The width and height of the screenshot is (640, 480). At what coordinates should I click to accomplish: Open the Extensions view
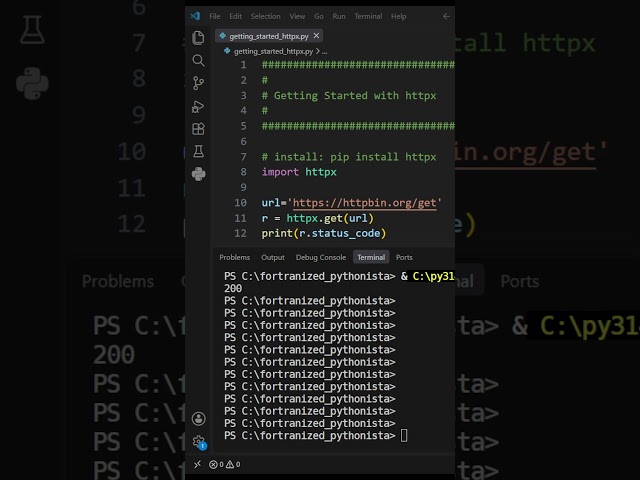pyautogui.click(x=198, y=129)
